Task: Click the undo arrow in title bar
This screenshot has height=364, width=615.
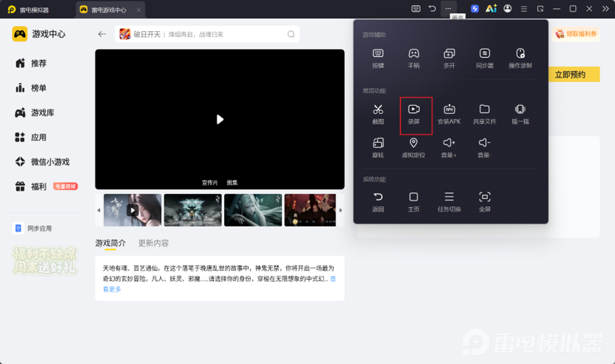Action: [x=432, y=9]
